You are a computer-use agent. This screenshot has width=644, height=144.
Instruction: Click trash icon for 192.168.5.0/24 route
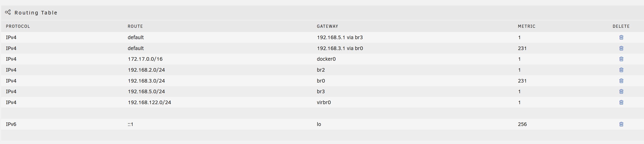click(x=621, y=91)
